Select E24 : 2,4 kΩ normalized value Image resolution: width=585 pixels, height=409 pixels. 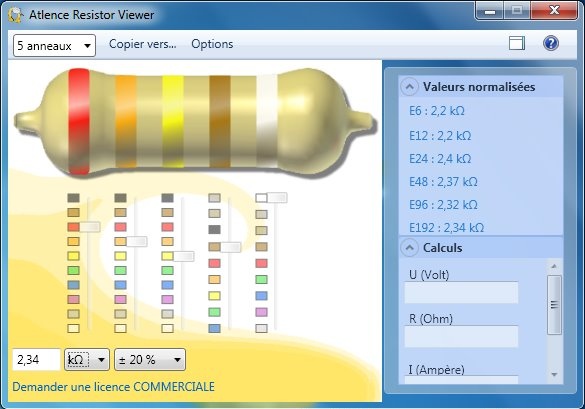440,159
